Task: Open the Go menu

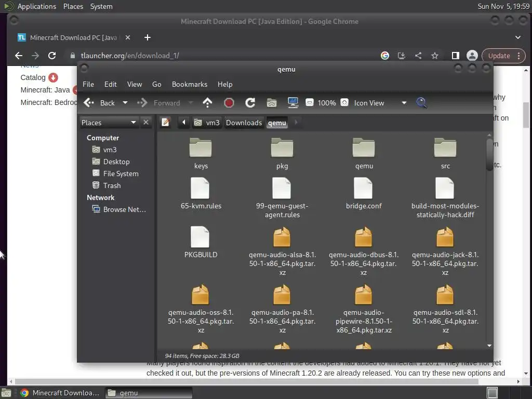Action: click(156, 84)
